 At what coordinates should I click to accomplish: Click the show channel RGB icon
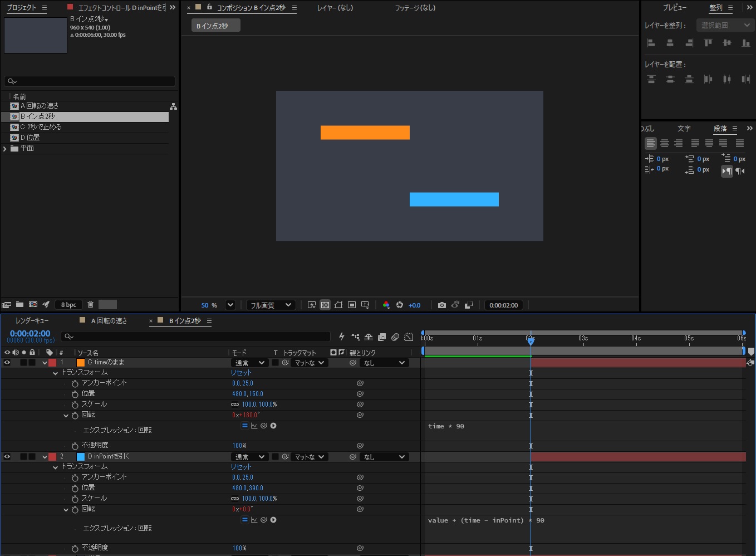pyautogui.click(x=386, y=305)
